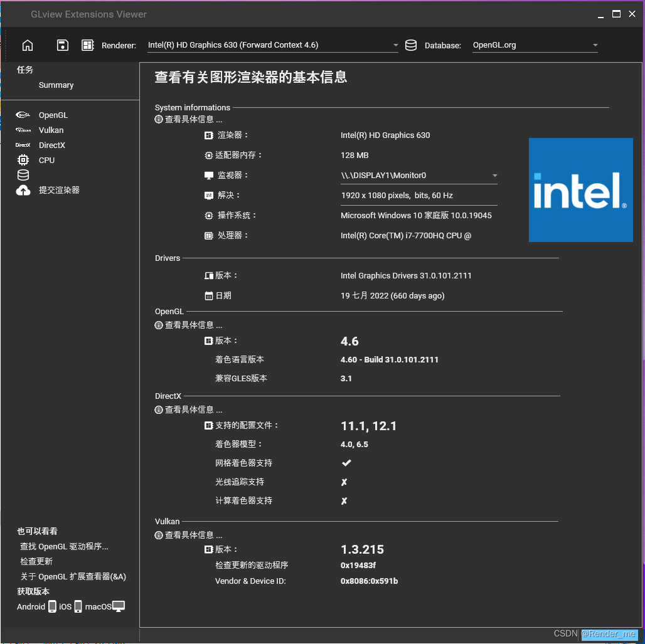Image resolution: width=645 pixels, height=644 pixels.
Task: Click 查看具体信息 under OpenGL section
Action: [193, 325]
